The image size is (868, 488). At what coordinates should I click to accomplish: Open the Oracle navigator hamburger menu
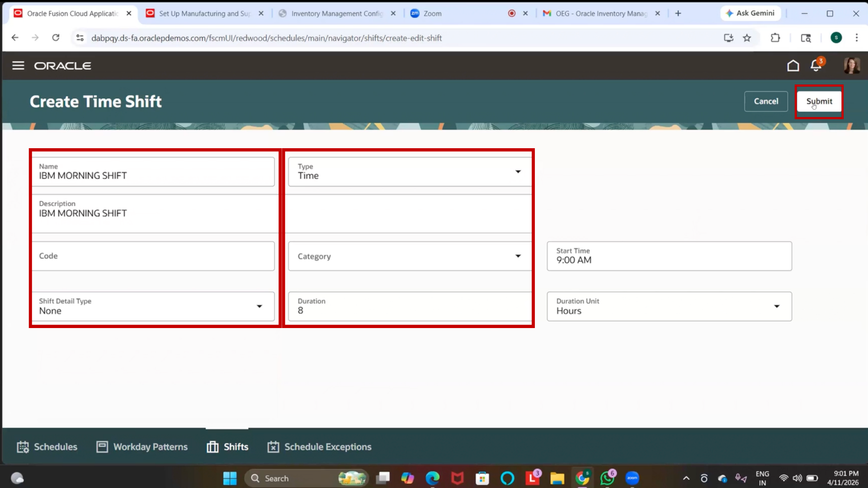pyautogui.click(x=18, y=66)
